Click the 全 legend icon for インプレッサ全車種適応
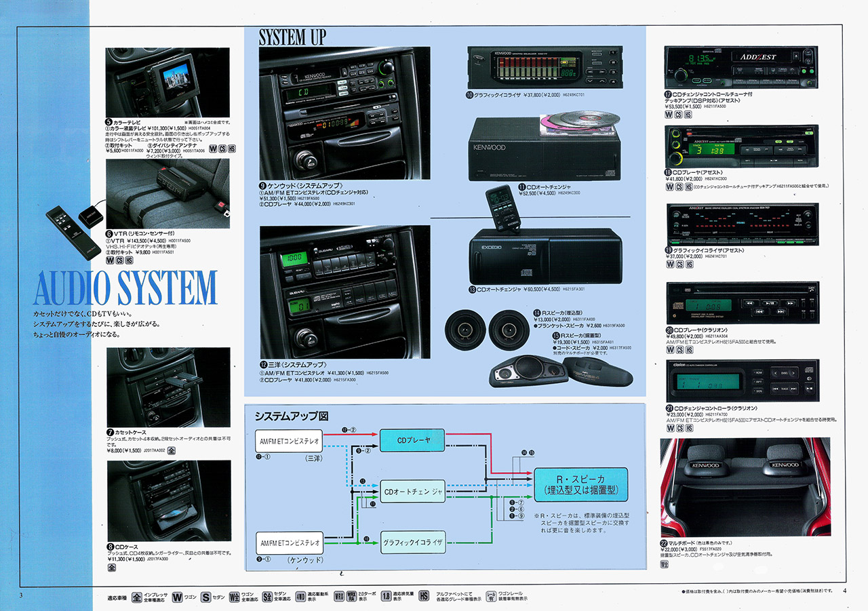This screenshot has width=868, height=611. [x=137, y=597]
